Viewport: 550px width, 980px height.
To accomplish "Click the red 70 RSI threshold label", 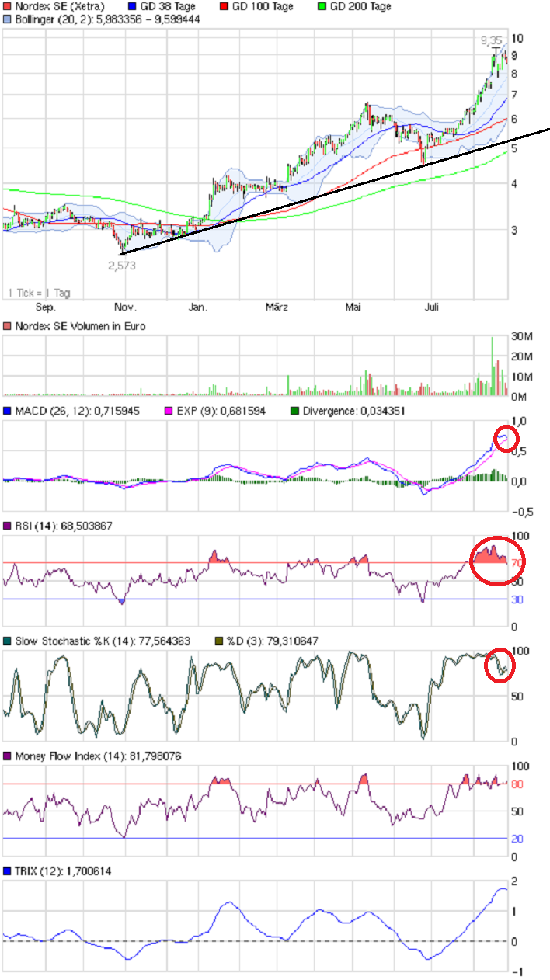I will pos(517,562).
